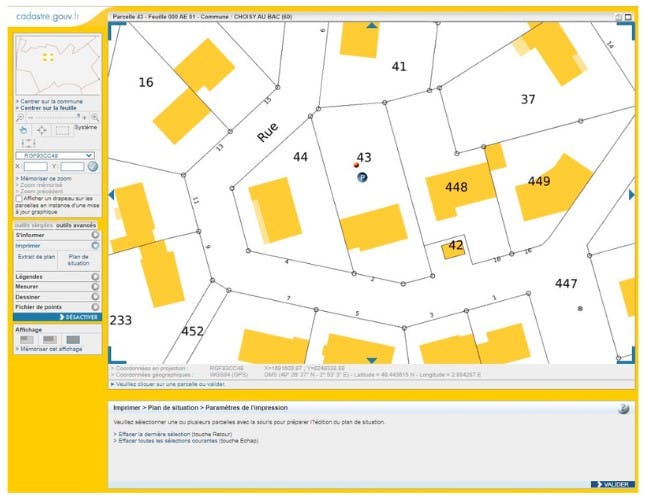The image size is (648, 498).
Task: Click Effacer la dernière sélection link
Action: pyautogui.click(x=173, y=434)
